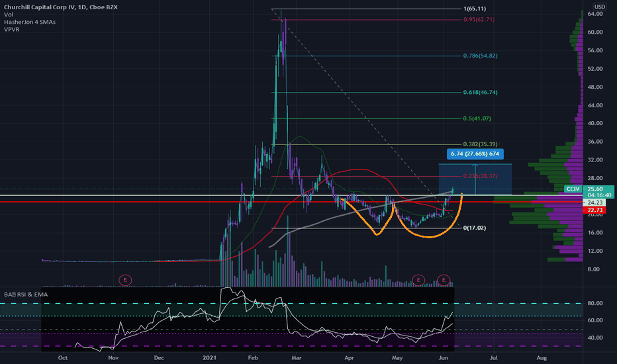
Task: Click the Vol indicator label
Action: 9,15
